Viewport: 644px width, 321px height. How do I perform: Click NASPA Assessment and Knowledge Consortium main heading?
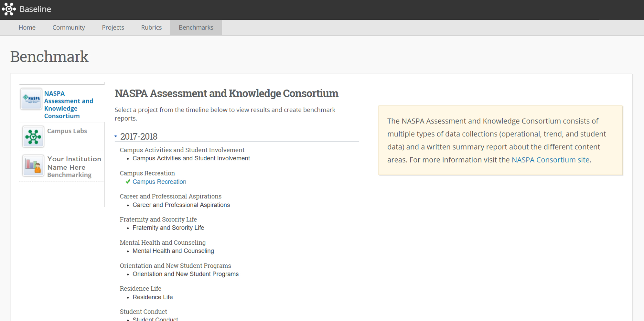[226, 93]
